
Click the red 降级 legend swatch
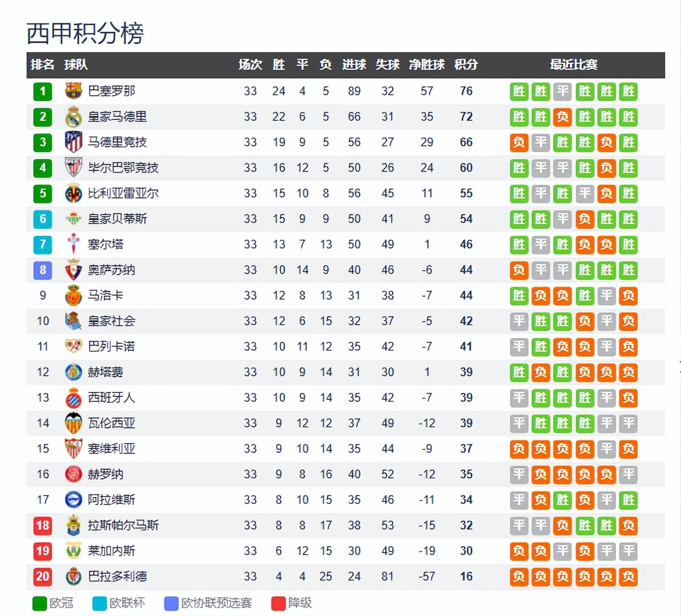tap(279, 603)
